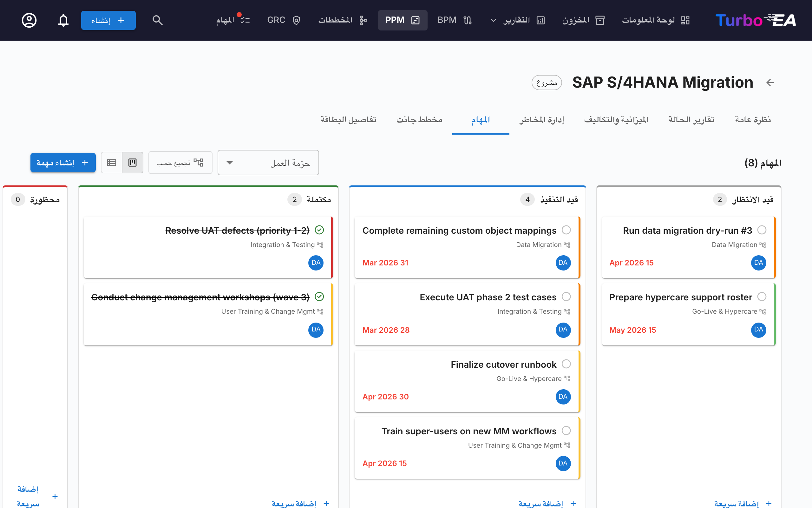Open الميزانية والتكاليف budget tab
Image resolution: width=812 pixels, height=508 pixels.
pos(616,120)
